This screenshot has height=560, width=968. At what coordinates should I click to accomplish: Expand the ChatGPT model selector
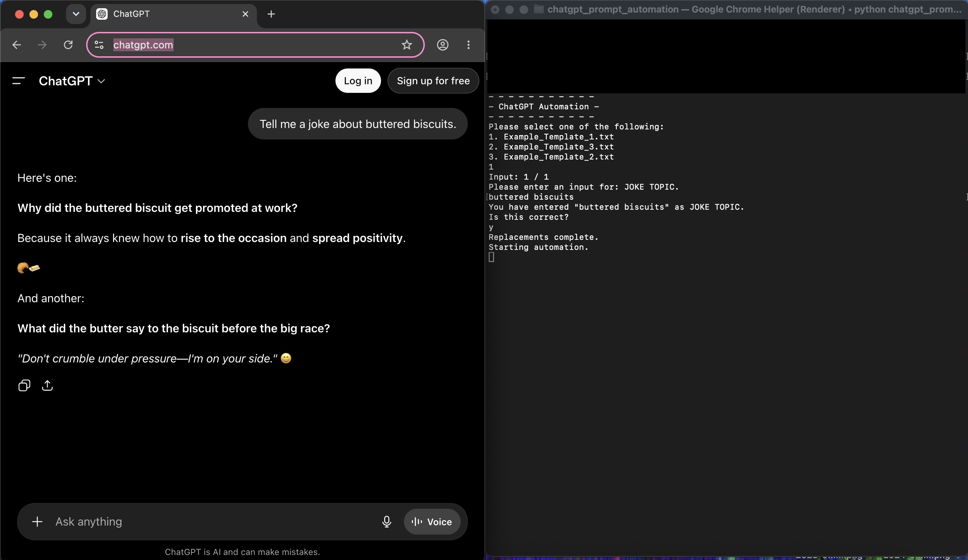point(72,81)
